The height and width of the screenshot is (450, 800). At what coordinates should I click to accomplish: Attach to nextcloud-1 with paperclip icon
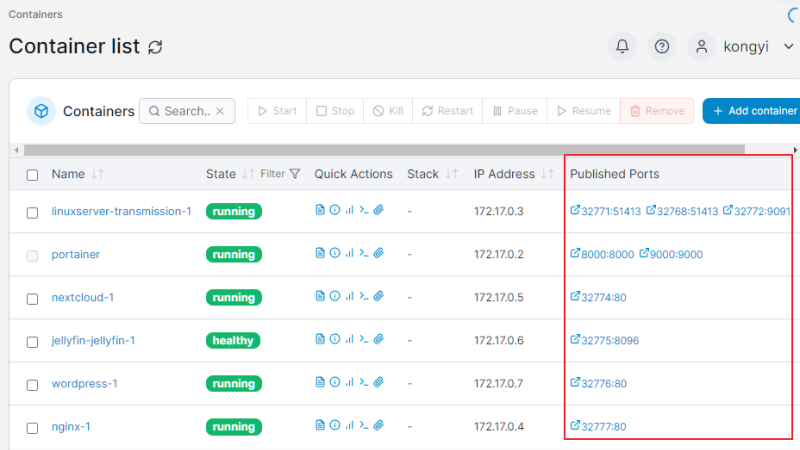point(379,296)
